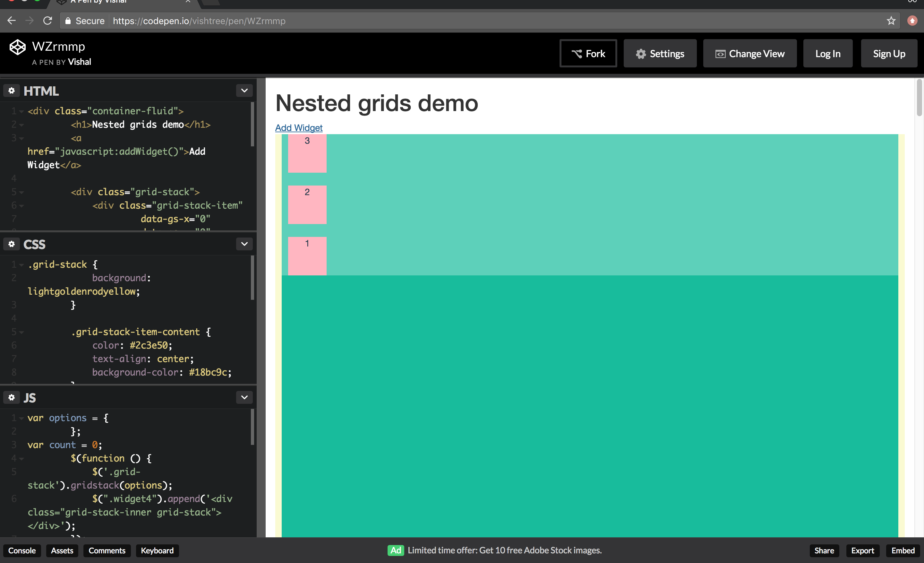
Task: Fold CSS line 5 grid-stack-item-content rule
Action: tap(22, 332)
